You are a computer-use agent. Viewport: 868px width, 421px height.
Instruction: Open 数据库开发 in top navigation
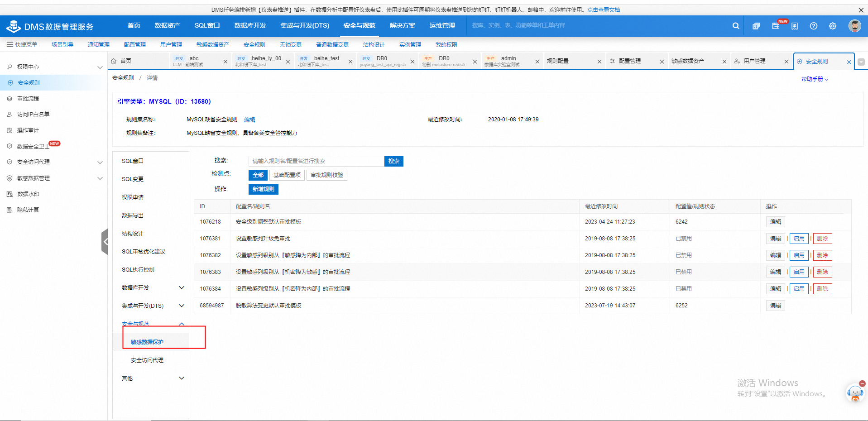click(x=250, y=25)
